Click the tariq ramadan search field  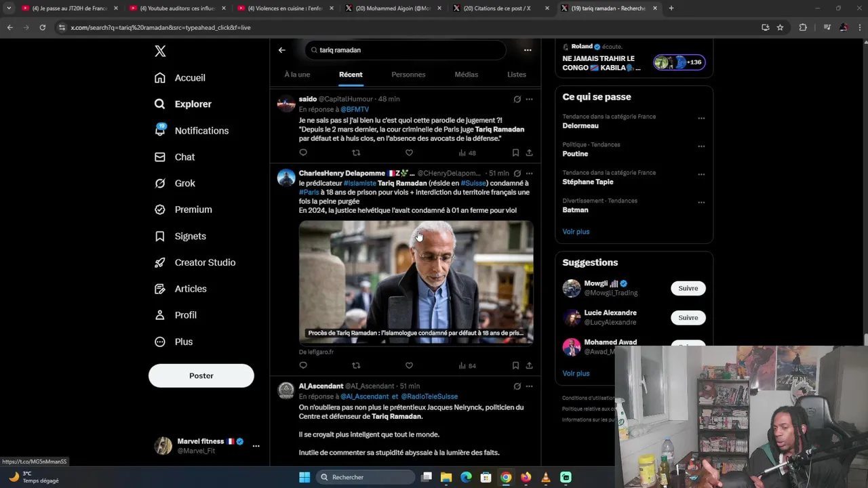[x=406, y=50]
